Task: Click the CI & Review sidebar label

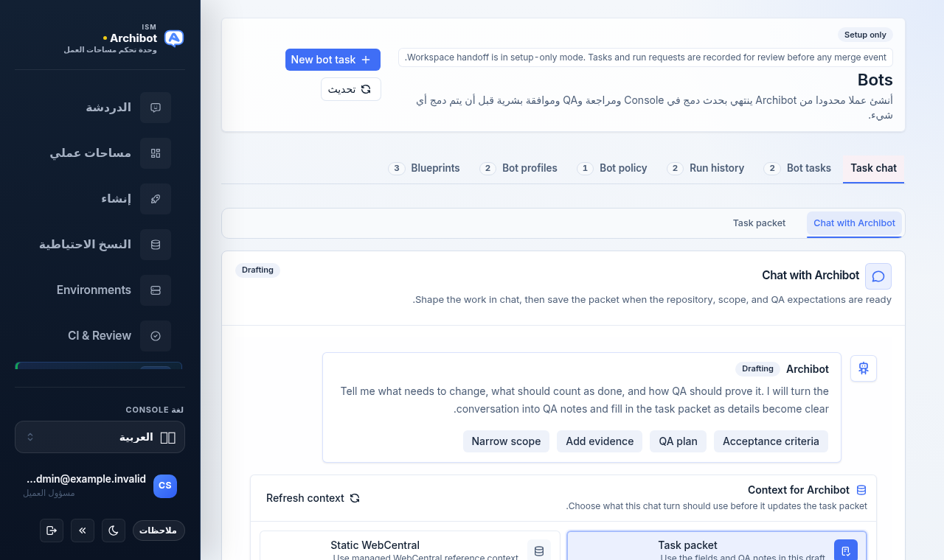Action: click(x=100, y=336)
